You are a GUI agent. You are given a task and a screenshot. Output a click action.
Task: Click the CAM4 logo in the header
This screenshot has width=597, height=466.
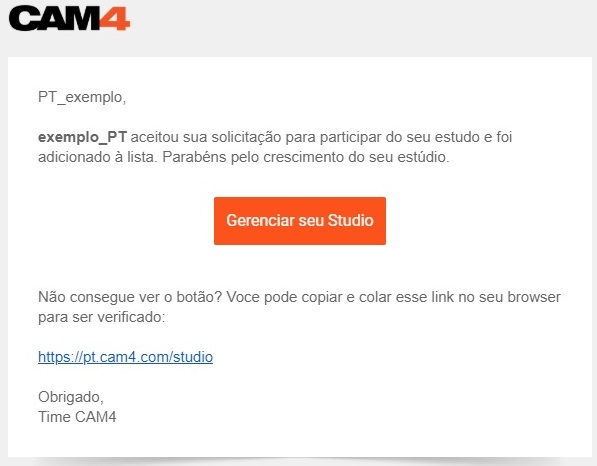point(69,18)
